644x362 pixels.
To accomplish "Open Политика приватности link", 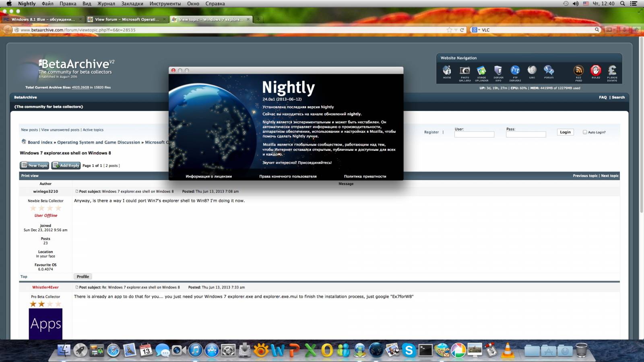I will [x=365, y=176].
